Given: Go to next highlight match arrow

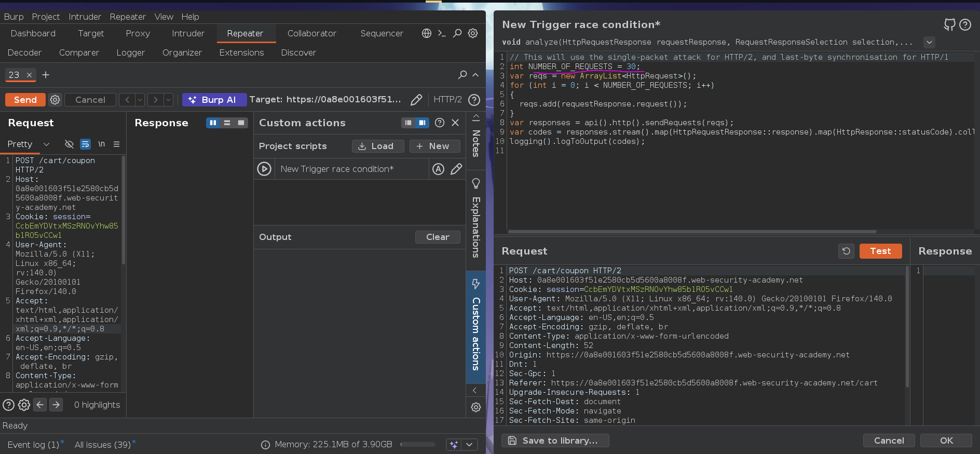Looking at the screenshot, I should pos(56,405).
